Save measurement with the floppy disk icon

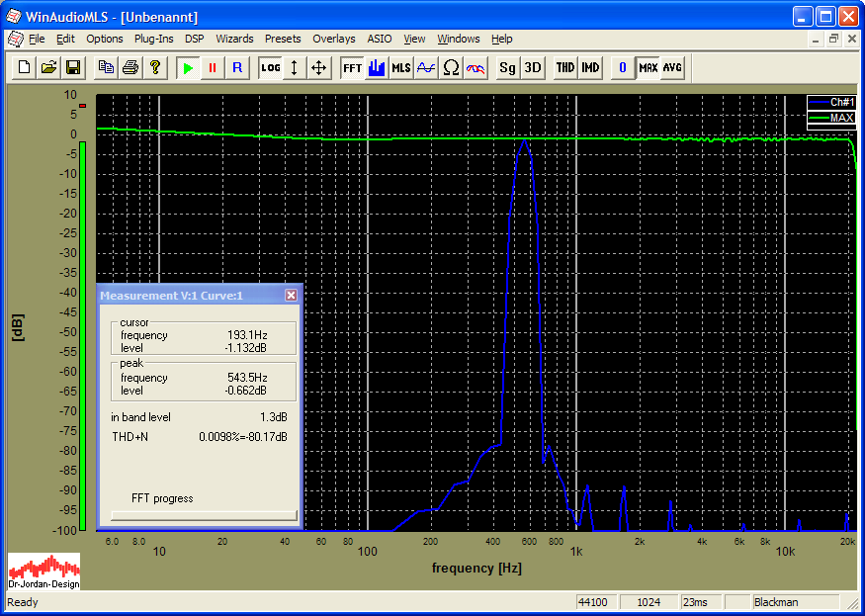click(73, 67)
